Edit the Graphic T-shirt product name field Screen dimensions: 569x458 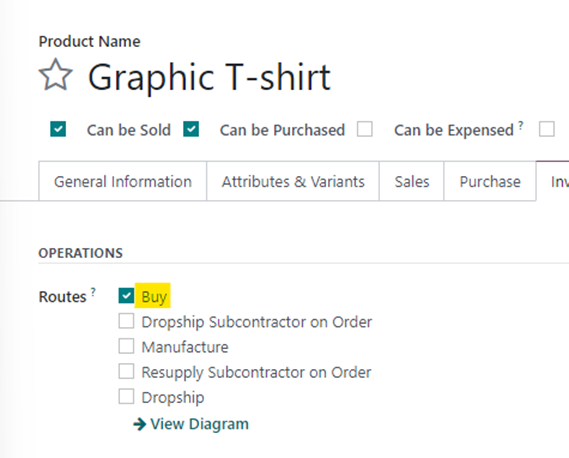209,77
